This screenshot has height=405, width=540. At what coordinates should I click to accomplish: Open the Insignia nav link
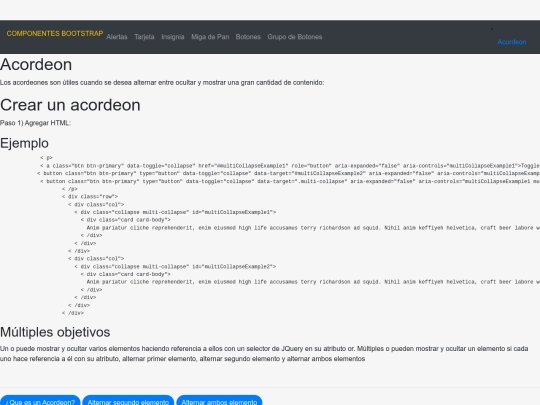click(173, 37)
